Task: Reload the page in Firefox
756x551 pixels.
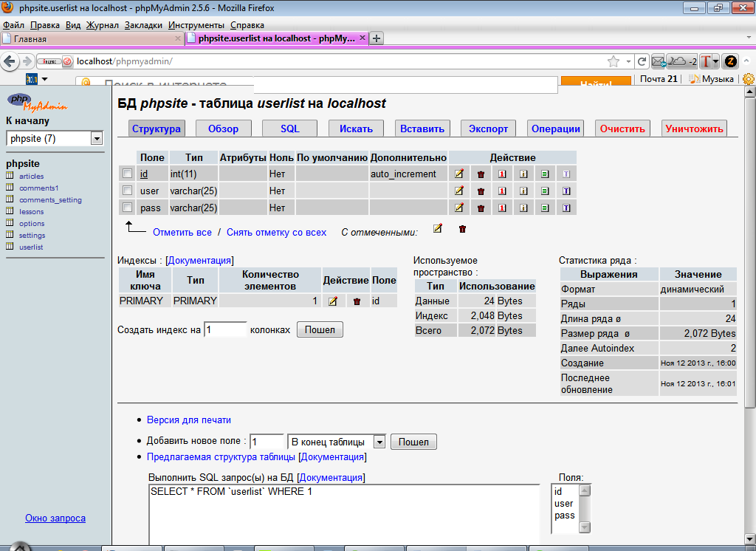Action: click(x=642, y=61)
